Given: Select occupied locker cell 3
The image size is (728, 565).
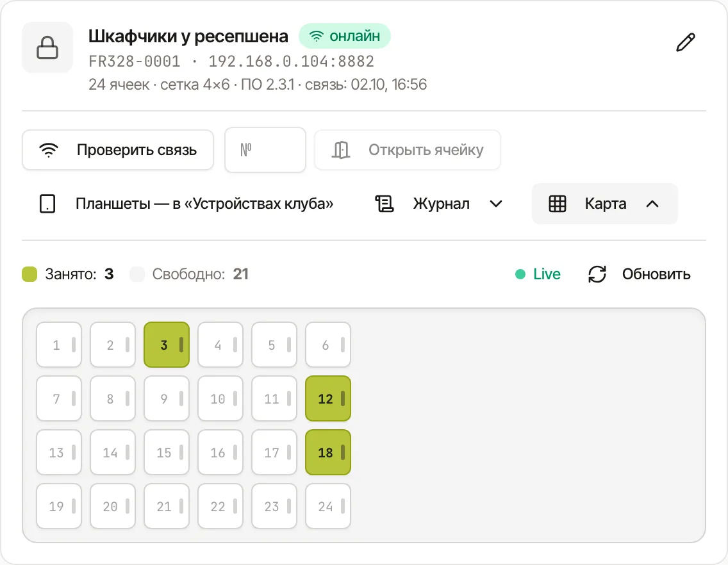Looking at the screenshot, I should 167,345.
